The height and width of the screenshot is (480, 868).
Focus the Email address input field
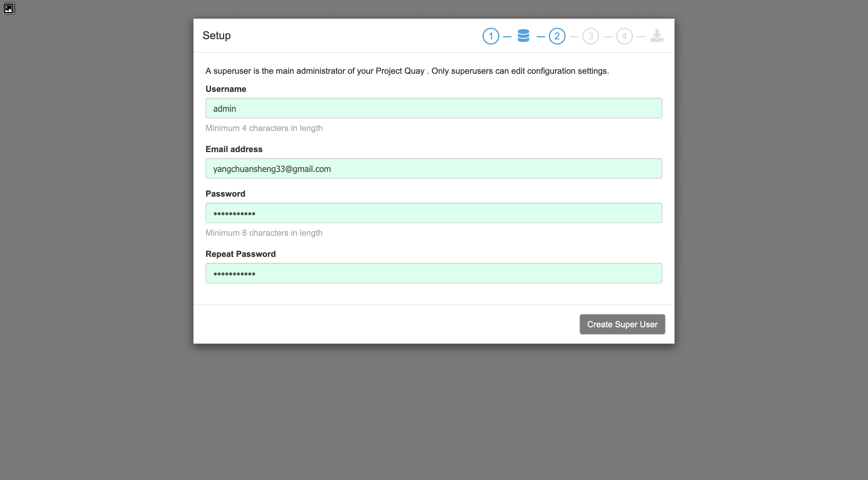pos(434,168)
